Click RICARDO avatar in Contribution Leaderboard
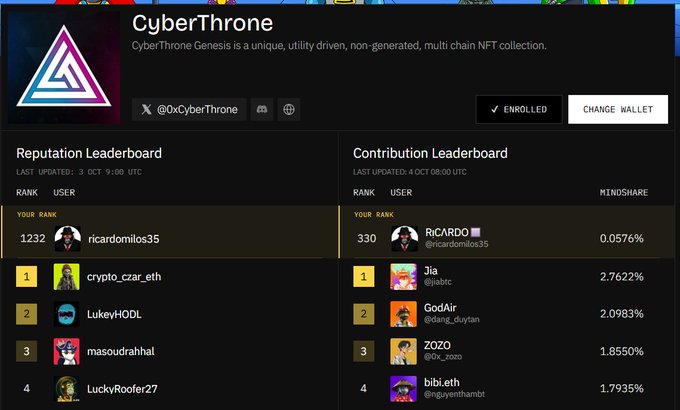Screen dimensions: 680x410 click(405, 239)
